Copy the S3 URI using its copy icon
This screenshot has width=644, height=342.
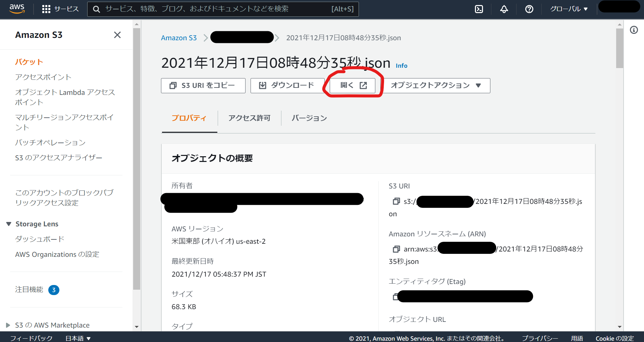click(x=396, y=202)
